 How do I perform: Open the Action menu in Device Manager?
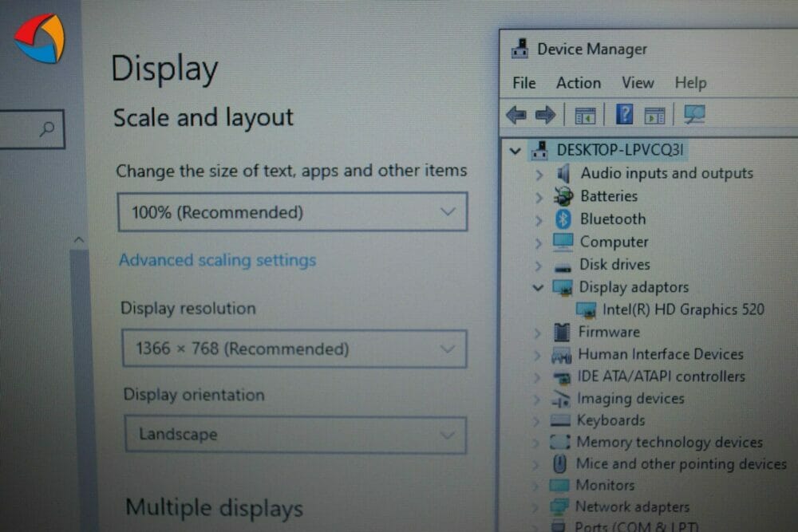point(579,82)
